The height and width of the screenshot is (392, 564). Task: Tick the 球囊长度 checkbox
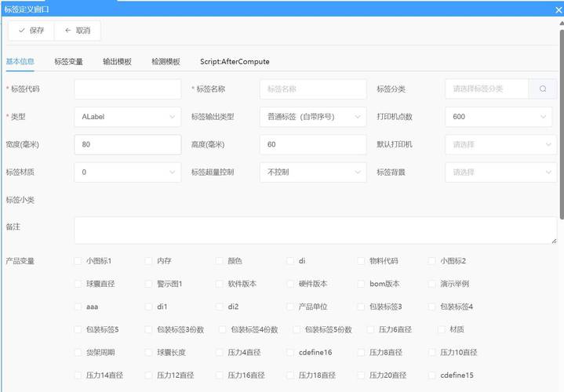click(148, 353)
